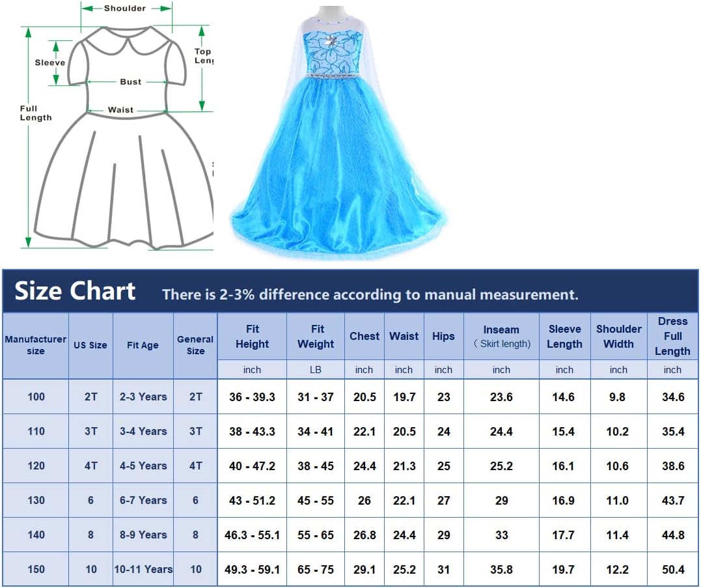This screenshot has height=588, width=701.
Task: Click the 36 - 39.3 fit height cell
Action: coord(252,397)
